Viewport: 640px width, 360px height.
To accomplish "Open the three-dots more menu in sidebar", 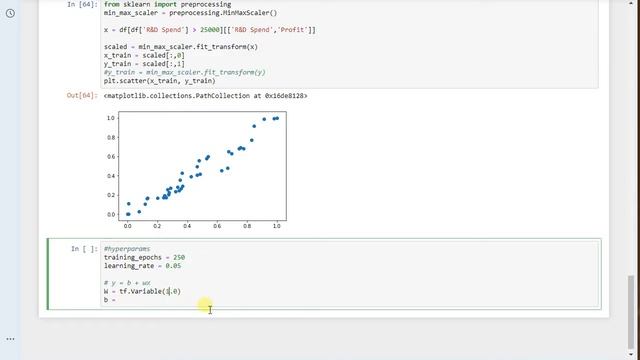I will click(x=10, y=339).
